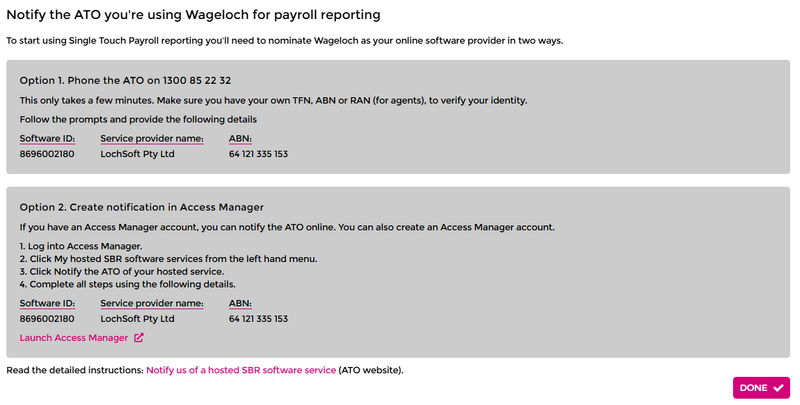Click the ABN label under Option 2
The height and width of the screenshot is (405, 800).
(240, 302)
